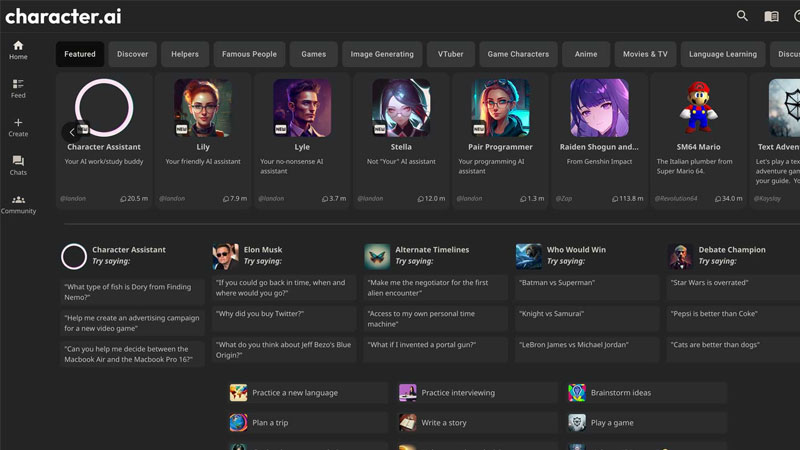Click the Brainstorm ideas colorful icon
Viewport: 800px width, 450px height.
coord(577,393)
